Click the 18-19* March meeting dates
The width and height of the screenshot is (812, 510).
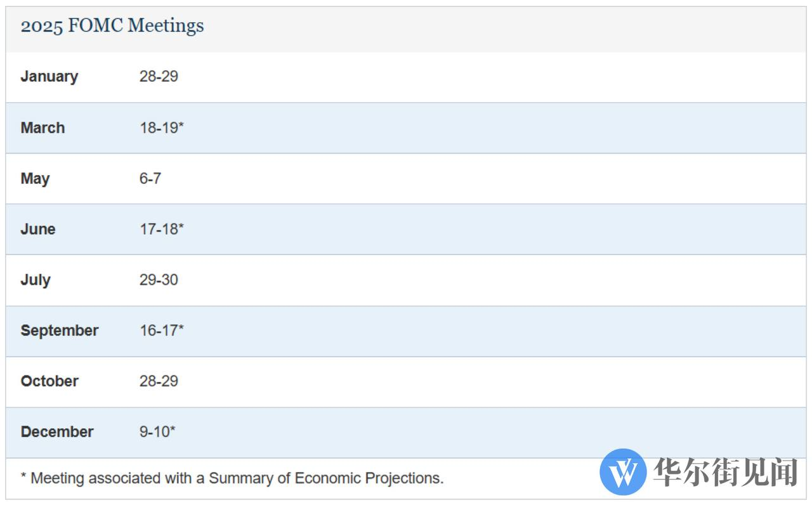point(162,128)
